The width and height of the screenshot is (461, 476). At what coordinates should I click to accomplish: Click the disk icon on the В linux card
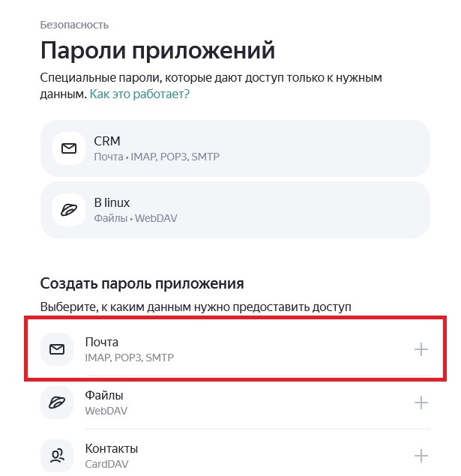(x=69, y=210)
